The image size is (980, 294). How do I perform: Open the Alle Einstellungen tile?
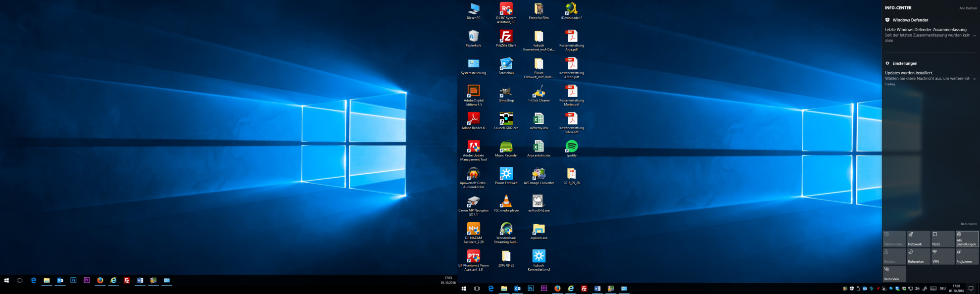click(967, 239)
